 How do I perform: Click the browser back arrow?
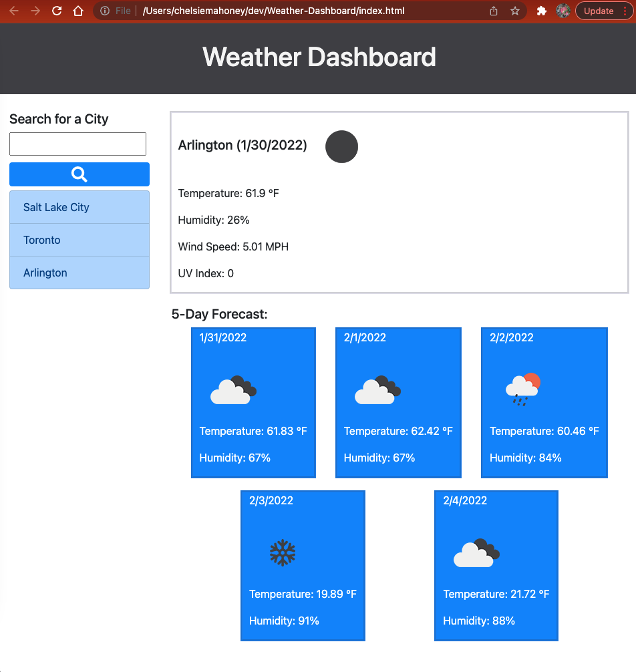(x=14, y=11)
